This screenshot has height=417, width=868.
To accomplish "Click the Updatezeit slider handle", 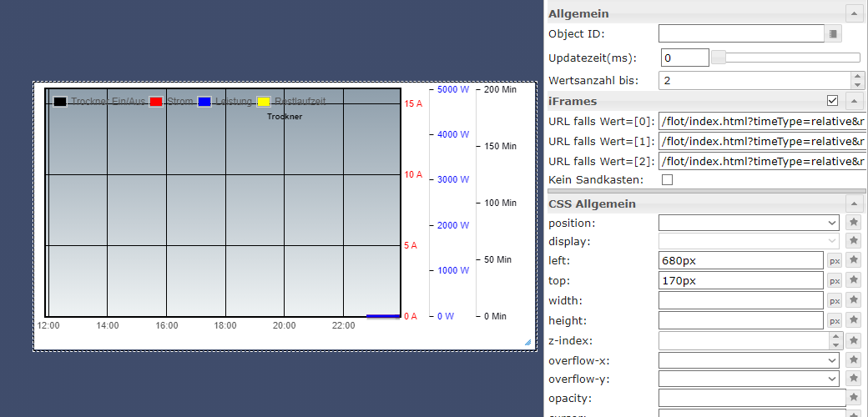I will (719, 58).
